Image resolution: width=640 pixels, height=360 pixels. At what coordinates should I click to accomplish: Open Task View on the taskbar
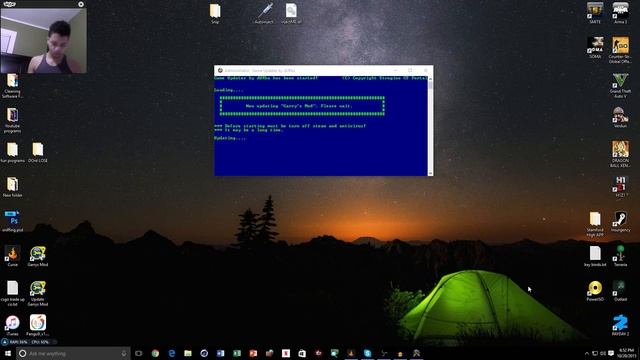click(x=139, y=353)
